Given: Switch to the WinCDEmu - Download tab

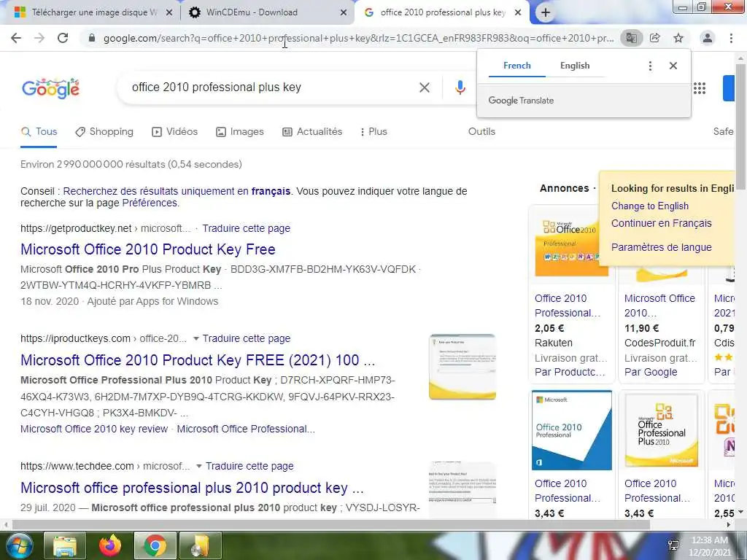Looking at the screenshot, I should [267, 12].
